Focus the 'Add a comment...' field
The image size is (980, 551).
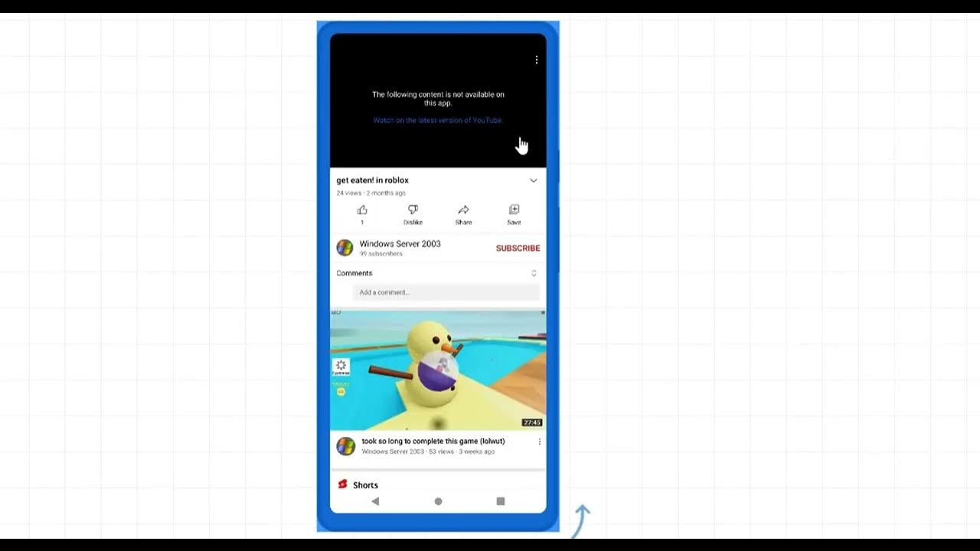446,292
